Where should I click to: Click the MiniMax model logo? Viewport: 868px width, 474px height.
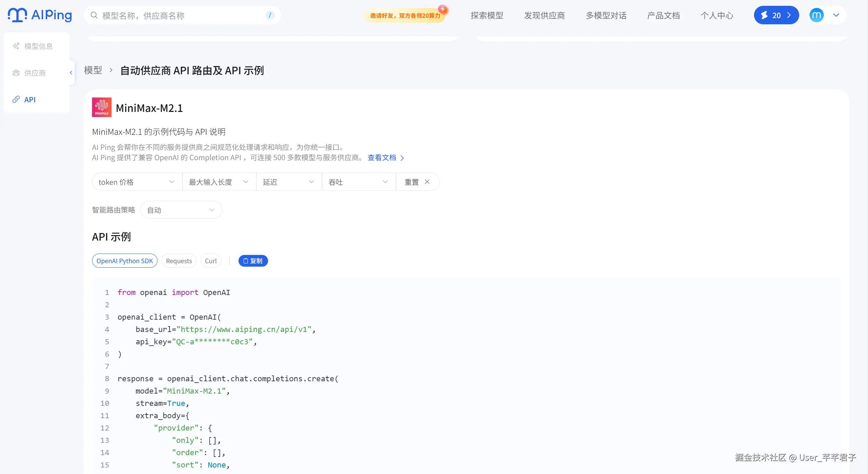click(x=102, y=107)
